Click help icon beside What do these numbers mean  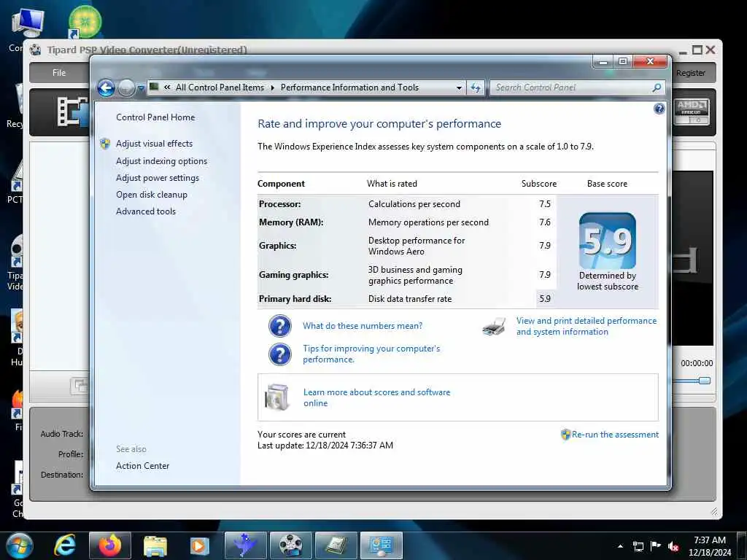(279, 326)
